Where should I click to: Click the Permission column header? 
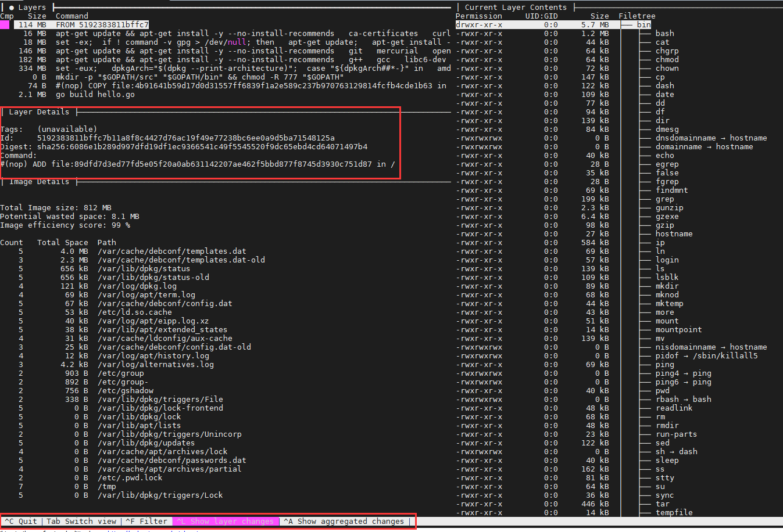tap(479, 16)
